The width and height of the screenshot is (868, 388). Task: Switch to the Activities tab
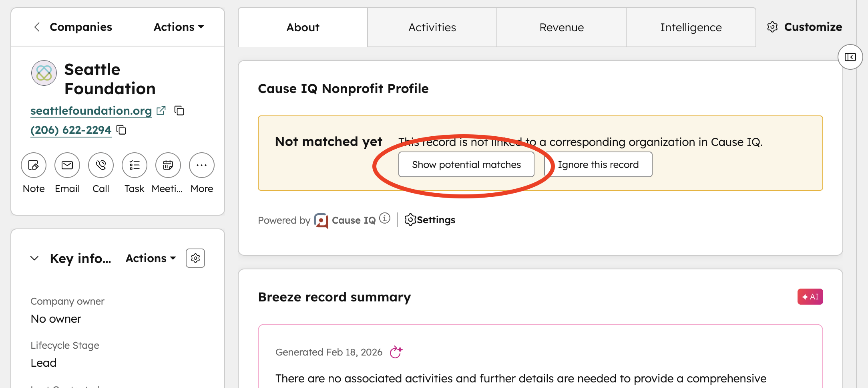tap(432, 27)
